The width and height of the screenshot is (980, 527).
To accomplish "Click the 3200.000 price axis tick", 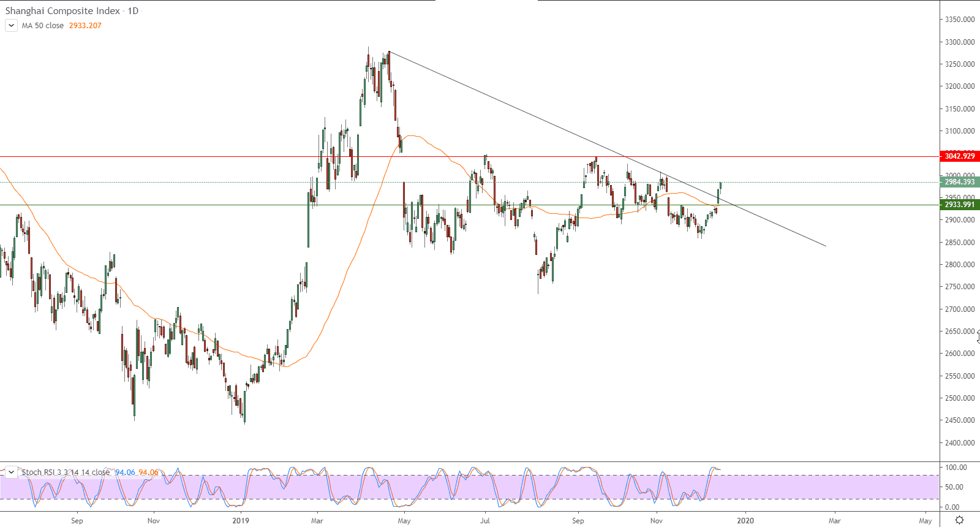I will [x=960, y=86].
